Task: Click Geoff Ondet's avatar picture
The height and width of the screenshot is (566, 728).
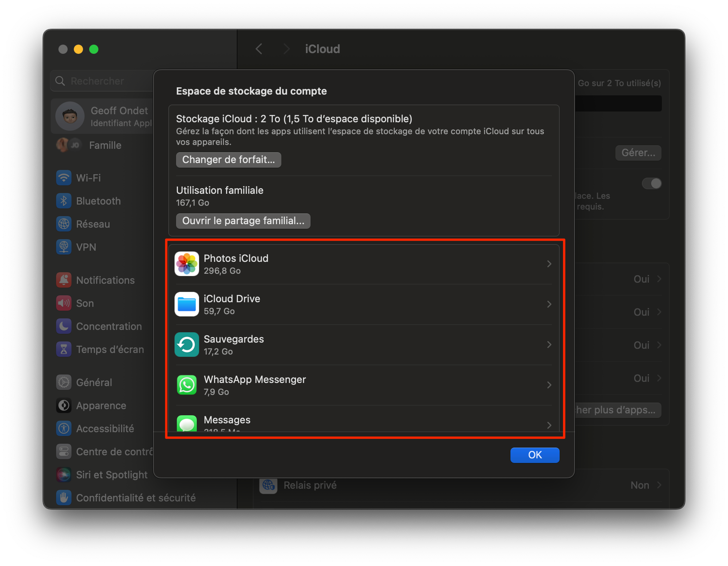Action: tap(70, 116)
